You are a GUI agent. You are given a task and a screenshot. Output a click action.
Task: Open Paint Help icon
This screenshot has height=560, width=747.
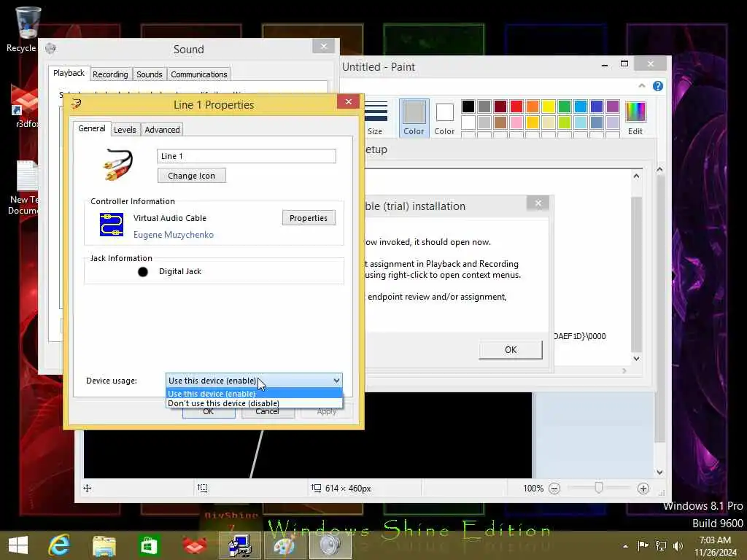click(658, 86)
